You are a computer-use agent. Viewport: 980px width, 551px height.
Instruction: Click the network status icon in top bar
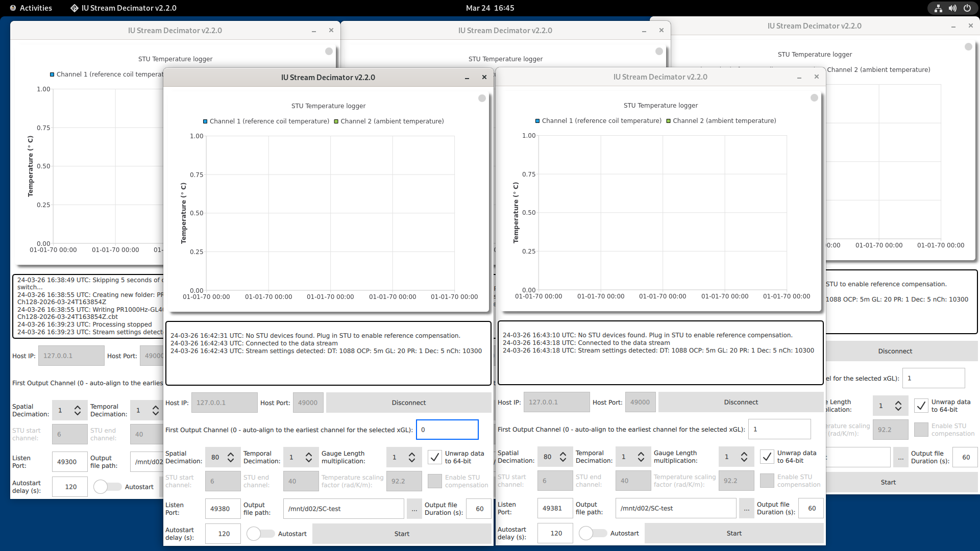pos(938,8)
